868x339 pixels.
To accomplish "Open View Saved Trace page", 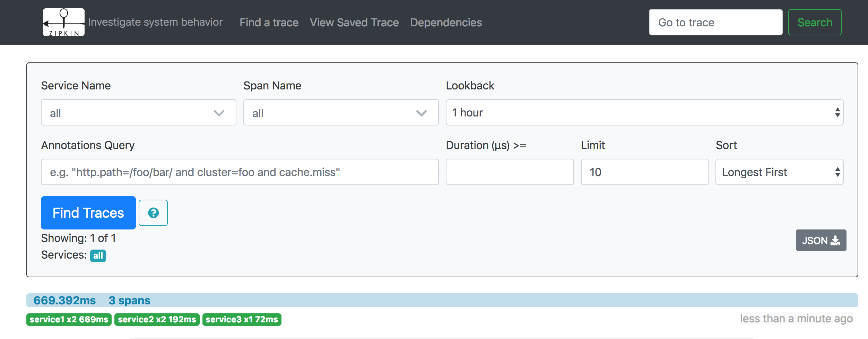I will (354, 23).
